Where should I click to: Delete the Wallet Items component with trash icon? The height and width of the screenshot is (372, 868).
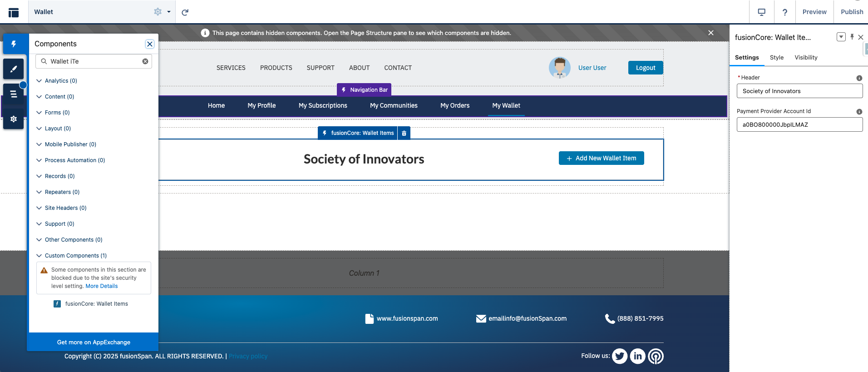pyautogui.click(x=404, y=133)
